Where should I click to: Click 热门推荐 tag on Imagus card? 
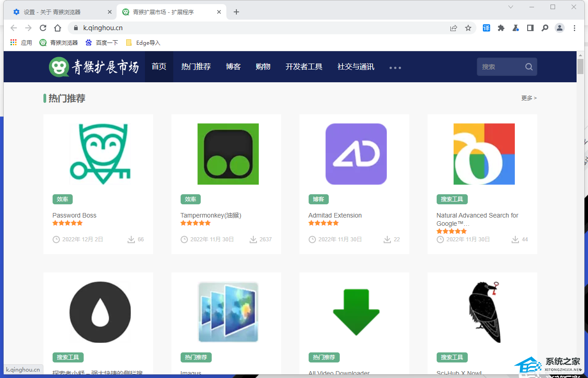[x=196, y=357]
